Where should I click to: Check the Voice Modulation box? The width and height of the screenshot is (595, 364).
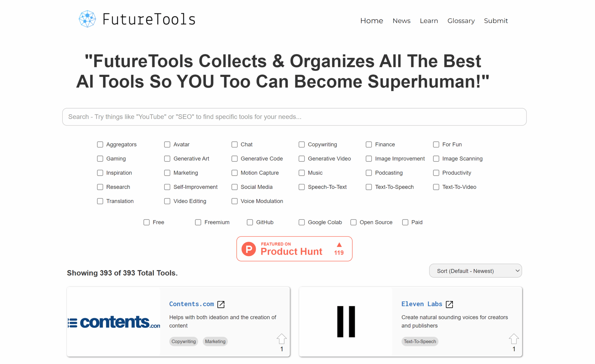pos(234,201)
